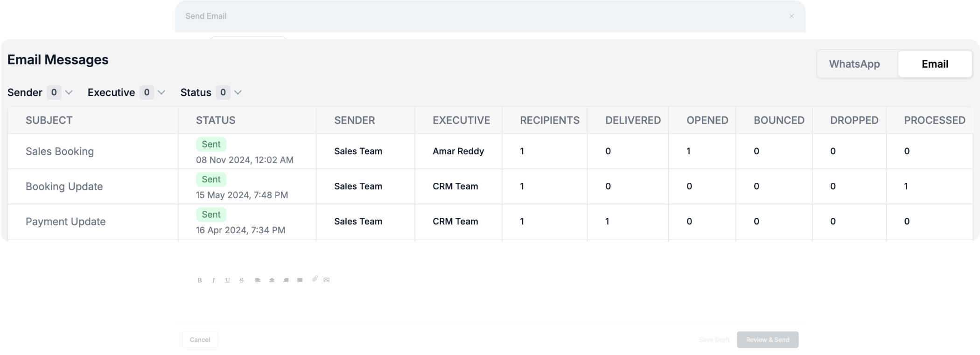Image resolution: width=980 pixels, height=355 pixels.
Task: Switch to the WhatsApp tab
Action: pyautogui.click(x=854, y=64)
